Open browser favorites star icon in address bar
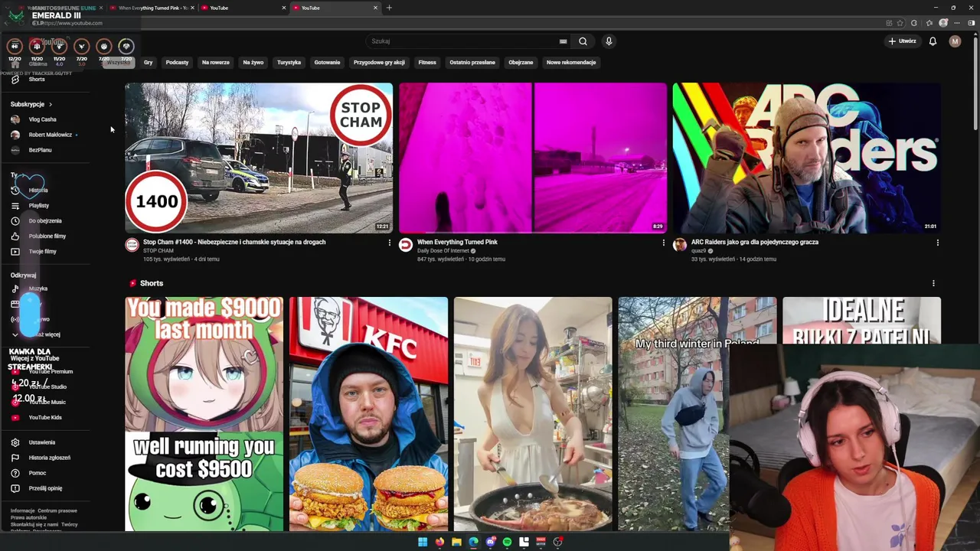The width and height of the screenshot is (980, 551). [x=900, y=23]
